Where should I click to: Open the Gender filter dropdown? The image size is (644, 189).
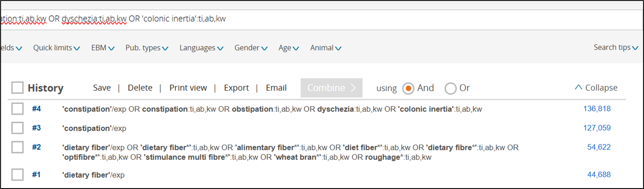(x=251, y=48)
